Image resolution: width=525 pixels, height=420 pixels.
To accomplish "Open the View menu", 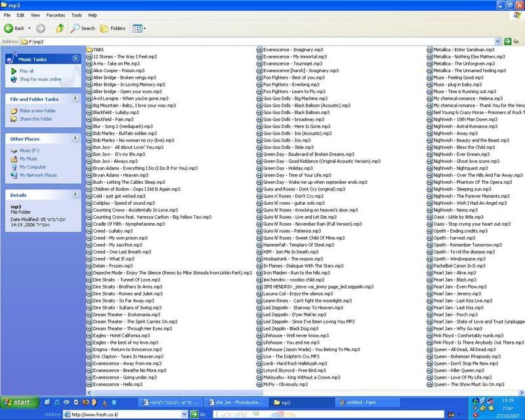I will point(35,15).
